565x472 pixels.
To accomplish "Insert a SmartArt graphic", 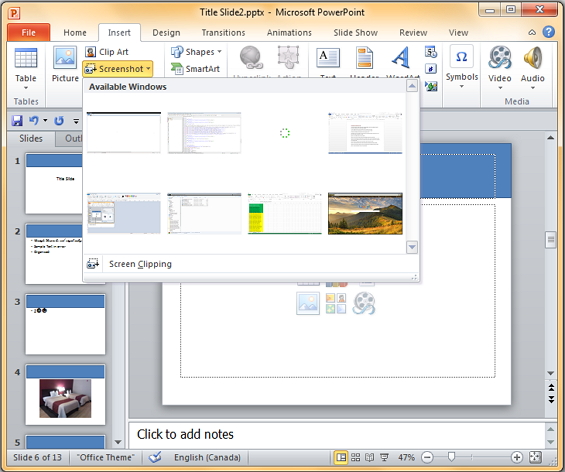I will [195, 68].
